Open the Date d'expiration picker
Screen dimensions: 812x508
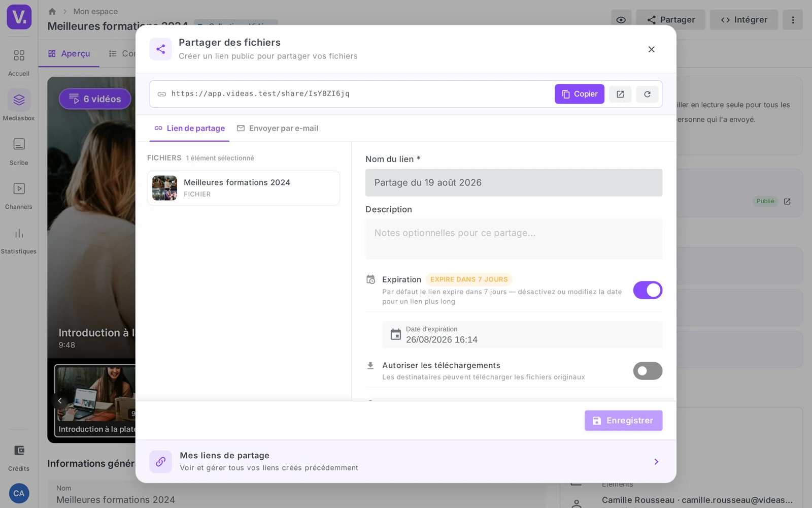pos(522,335)
